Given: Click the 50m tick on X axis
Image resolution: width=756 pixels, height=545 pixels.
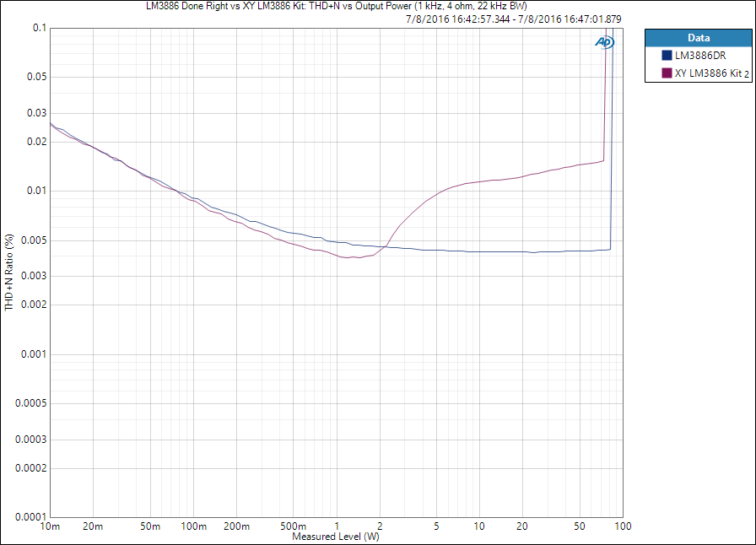Looking at the screenshot, I should coord(150,526).
